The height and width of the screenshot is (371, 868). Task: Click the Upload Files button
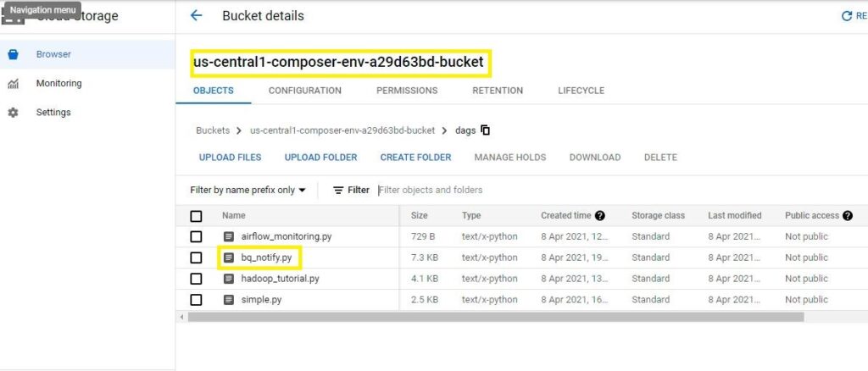coord(230,158)
